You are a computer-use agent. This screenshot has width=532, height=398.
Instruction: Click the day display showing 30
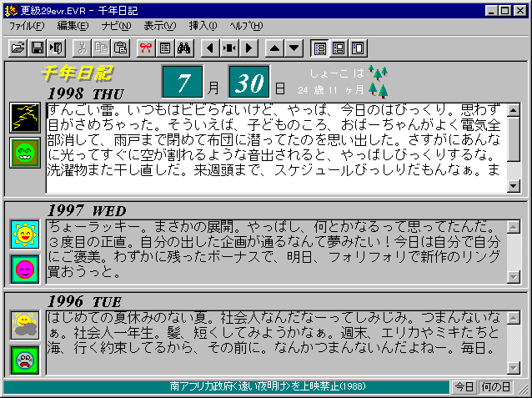click(x=249, y=82)
